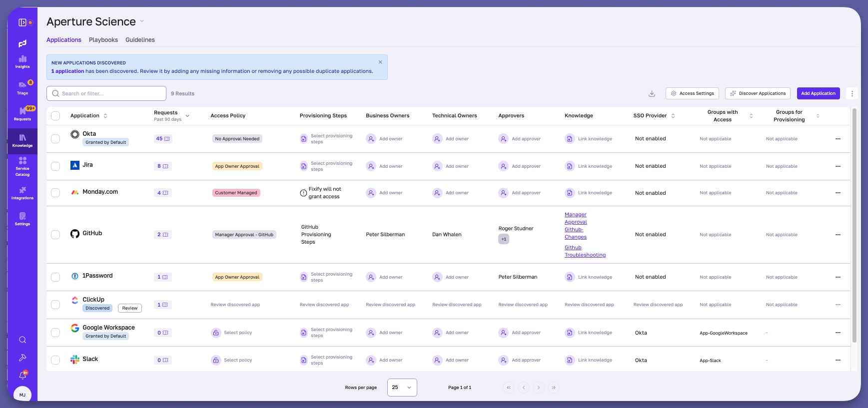Open the row menu for Jira

click(x=838, y=166)
